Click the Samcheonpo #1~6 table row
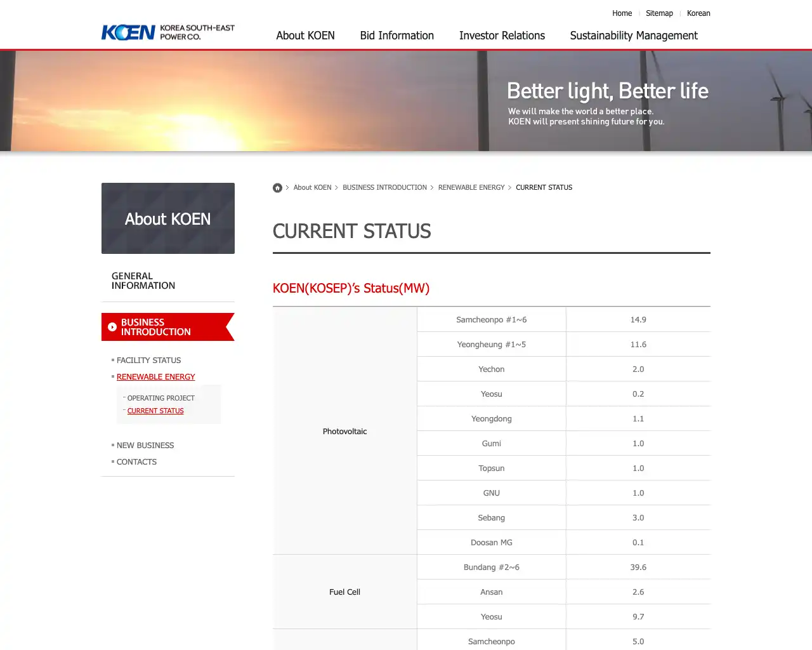This screenshot has width=812, height=650. [x=491, y=319]
